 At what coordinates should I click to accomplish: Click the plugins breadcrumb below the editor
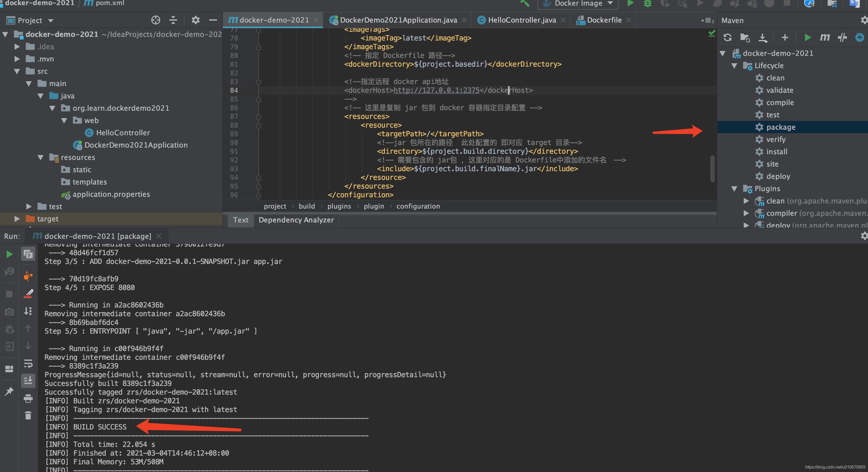point(339,206)
